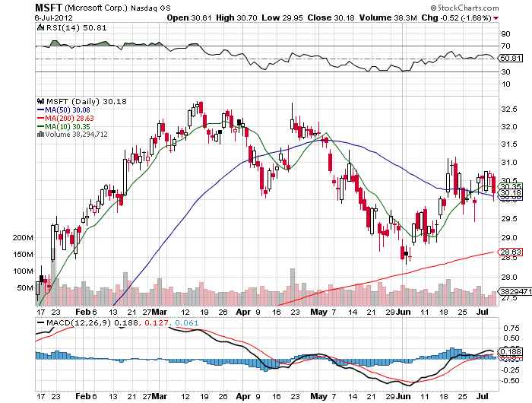Click the Nasdaq GS exchange label
The image size is (532, 403).
(150, 8)
